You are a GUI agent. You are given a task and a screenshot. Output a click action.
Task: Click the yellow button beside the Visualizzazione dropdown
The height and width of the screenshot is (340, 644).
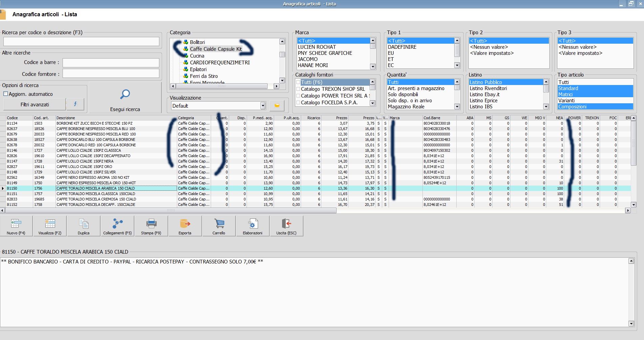(277, 106)
